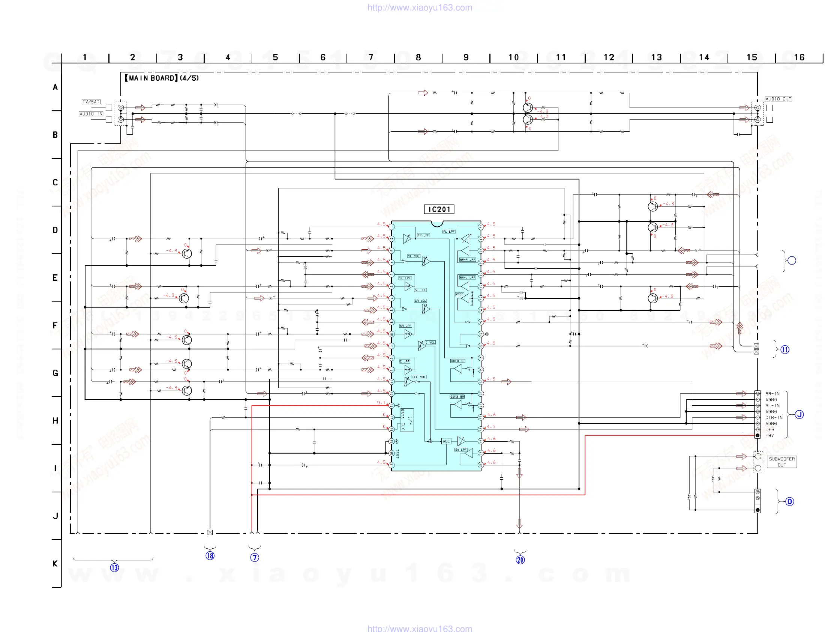Check lower square box beside AUDIO OUT
Viewport: 840px width, 632px height.
[769, 120]
